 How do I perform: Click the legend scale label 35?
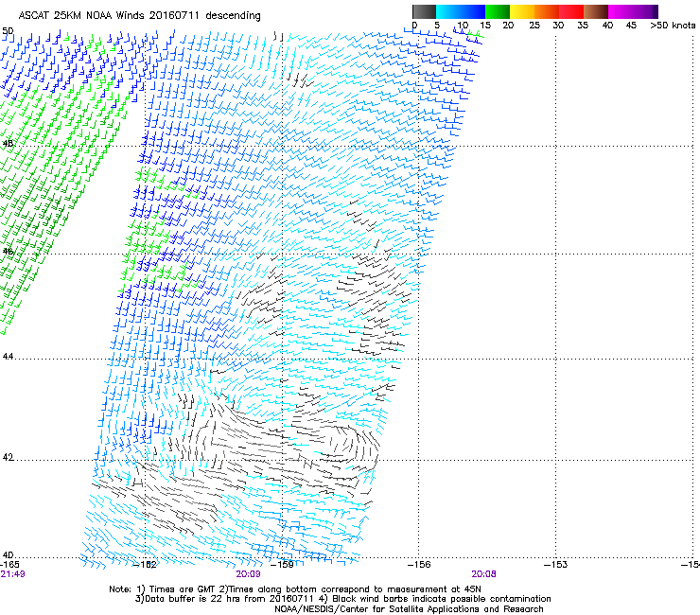[x=583, y=26]
